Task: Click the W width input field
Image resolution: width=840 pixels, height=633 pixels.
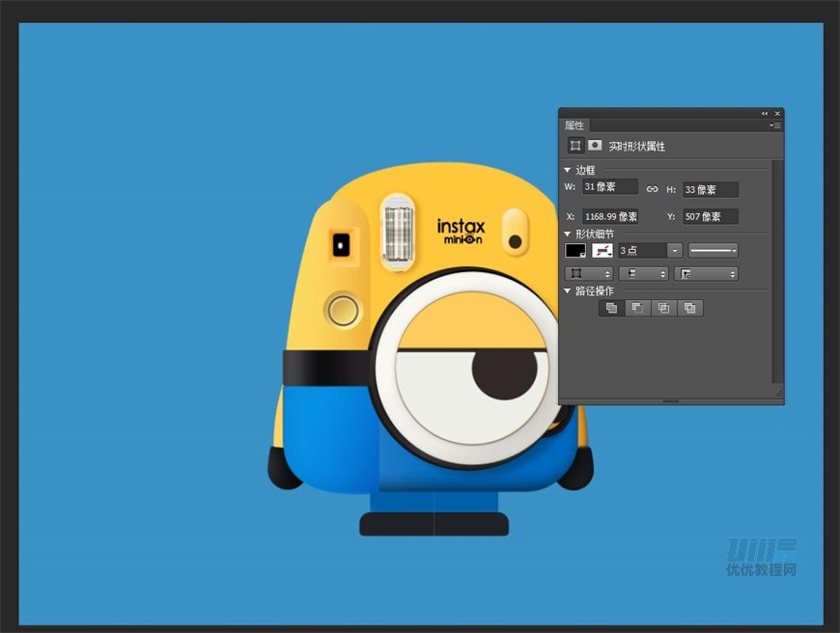Action: (609, 187)
